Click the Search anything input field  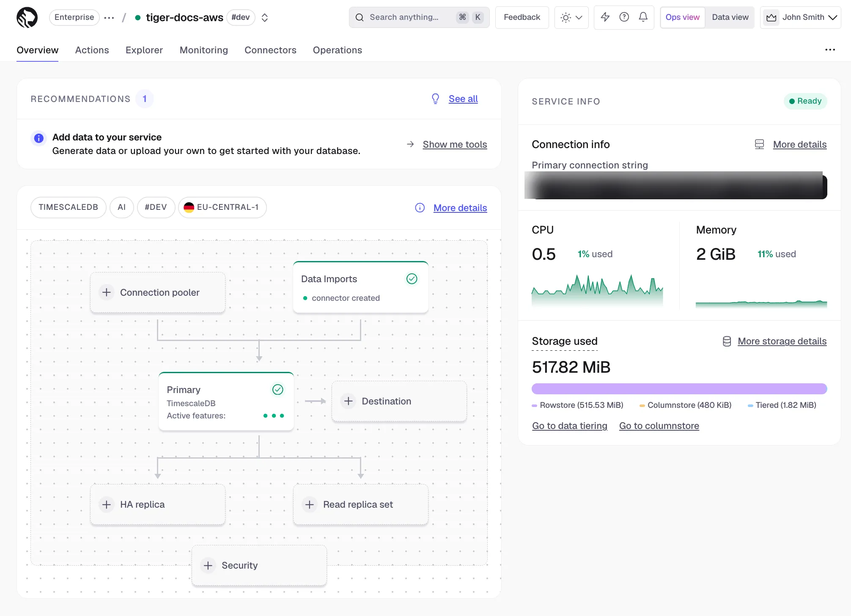point(419,17)
